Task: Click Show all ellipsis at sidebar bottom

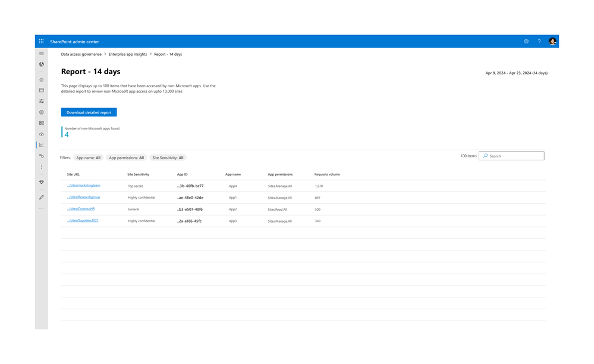Action: coord(41,208)
